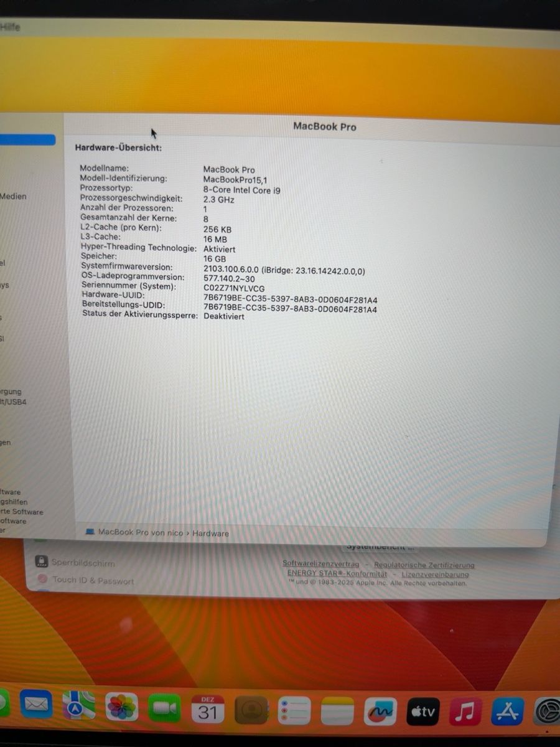560x747 pixels.
Task: Launch Maps from the Dock
Action: point(79,706)
